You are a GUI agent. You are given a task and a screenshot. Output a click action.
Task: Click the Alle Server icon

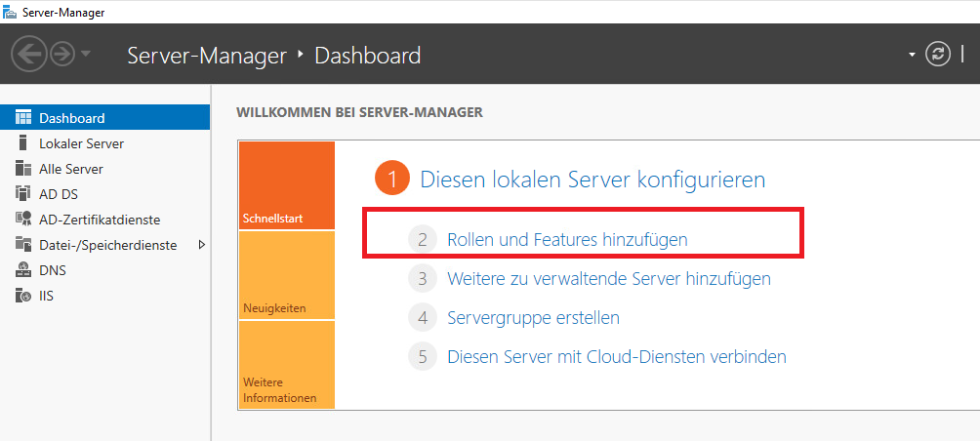pyautogui.click(x=23, y=169)
